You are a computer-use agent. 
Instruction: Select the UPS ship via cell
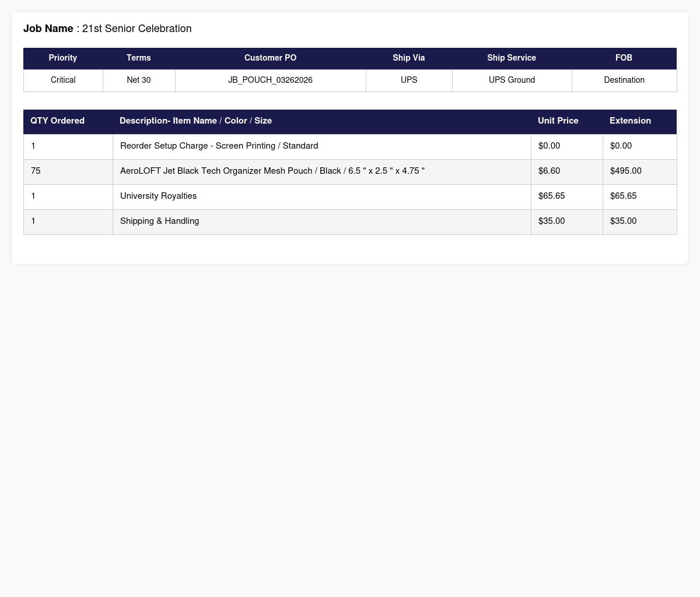[409, 80]
